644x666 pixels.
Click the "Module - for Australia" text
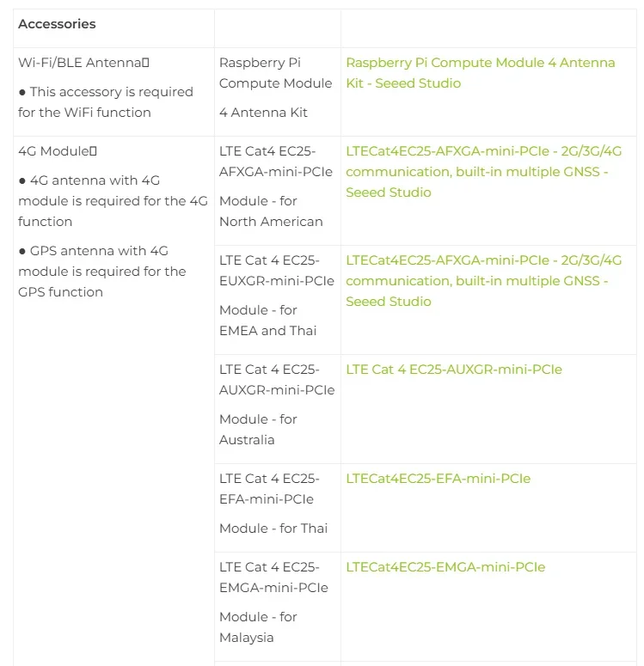click(258, 430)
